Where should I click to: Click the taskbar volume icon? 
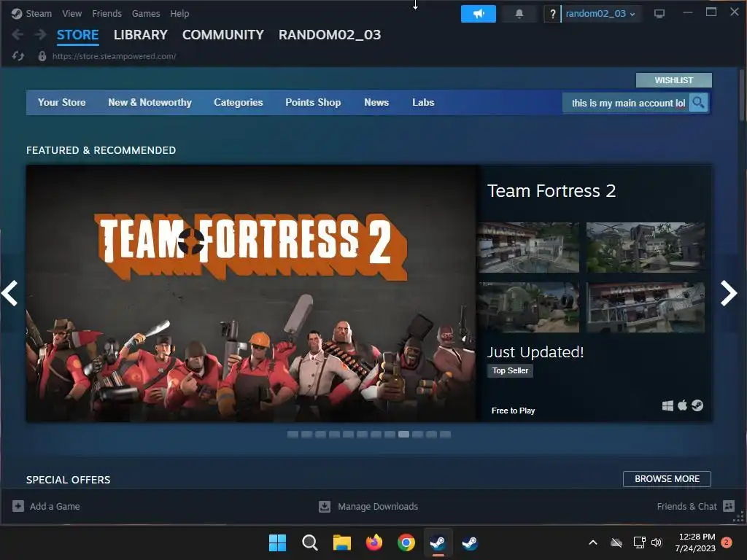(657, 542)
